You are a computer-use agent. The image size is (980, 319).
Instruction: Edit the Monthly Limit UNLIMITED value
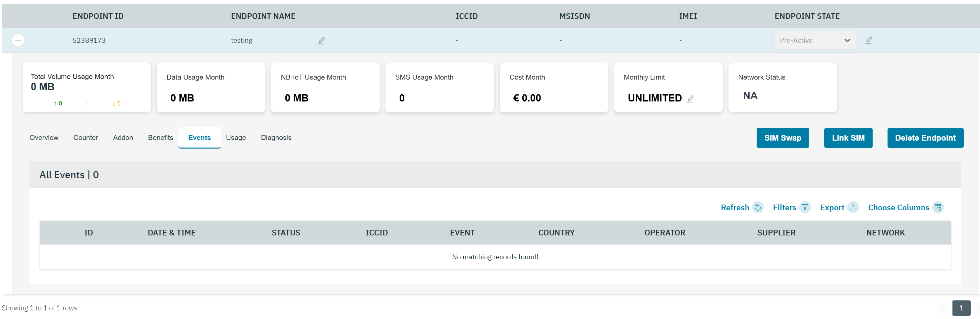(690, 98)
